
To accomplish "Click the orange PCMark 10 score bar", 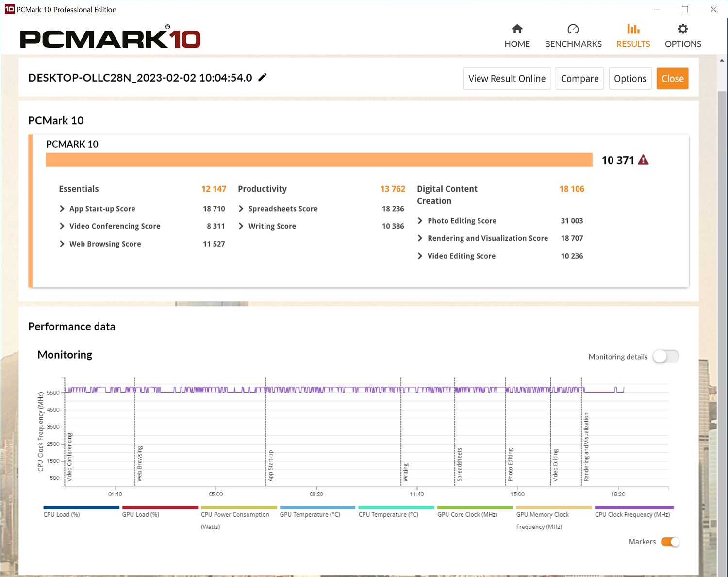I will pyautogui.click(x=319, y=160).
